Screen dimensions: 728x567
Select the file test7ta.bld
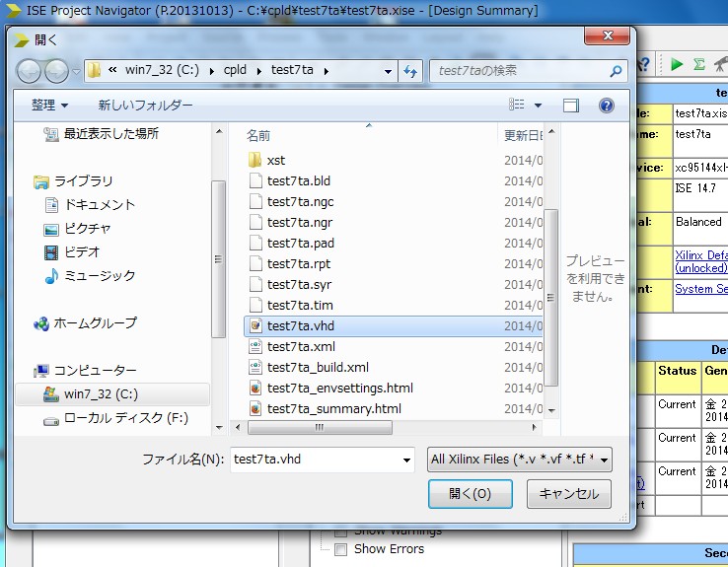pos(290,181)
